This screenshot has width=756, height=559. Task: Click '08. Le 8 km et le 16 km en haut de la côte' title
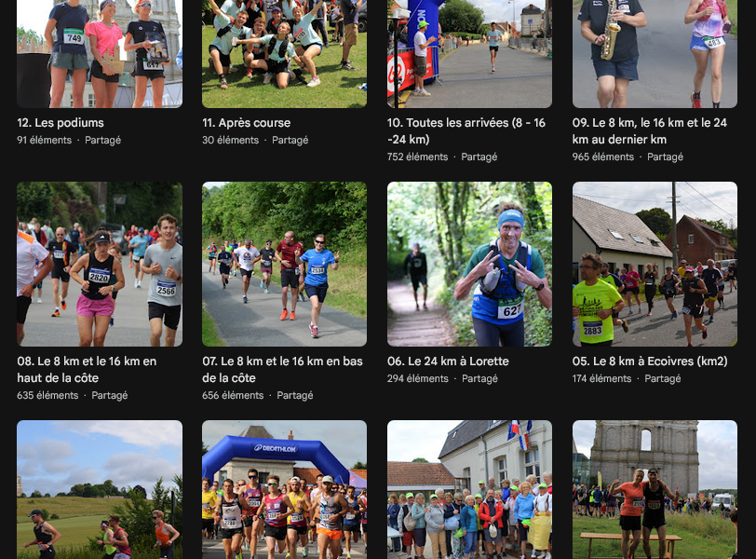[x=87, y=370]
